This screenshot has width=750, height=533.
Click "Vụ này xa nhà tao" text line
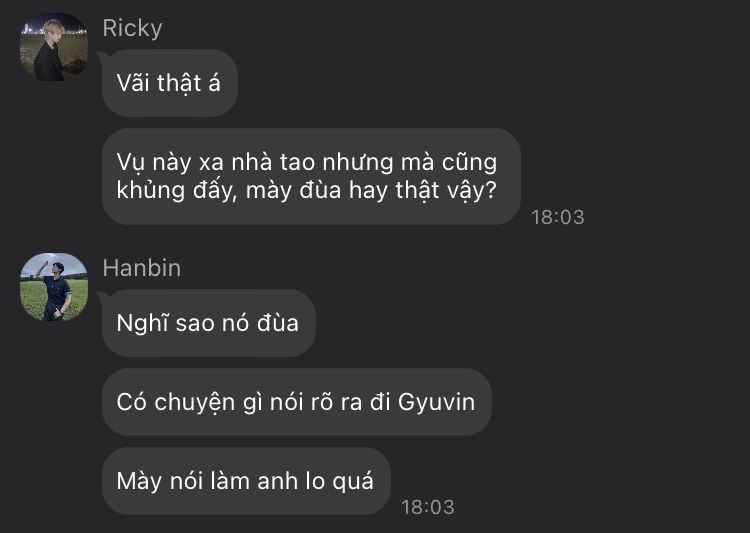point(216,162)
